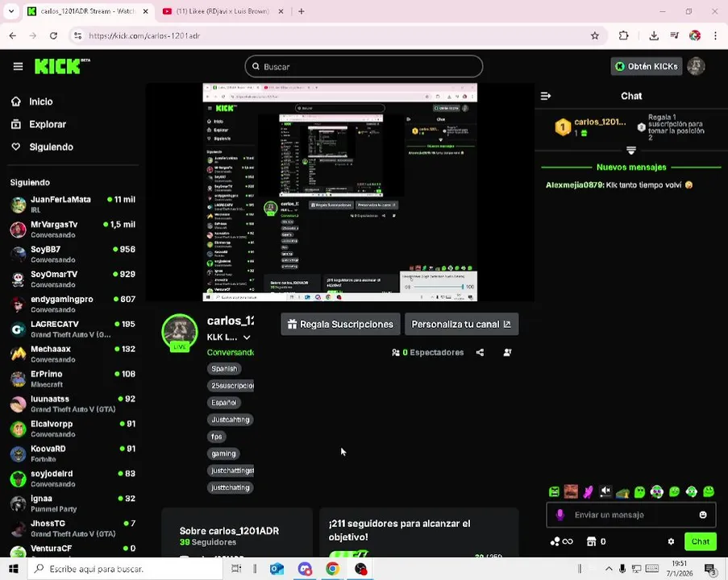Insert the military hat emote
The height and width of the screenshot is (580, 728).
pyautogui.click(x=622, y=492)
